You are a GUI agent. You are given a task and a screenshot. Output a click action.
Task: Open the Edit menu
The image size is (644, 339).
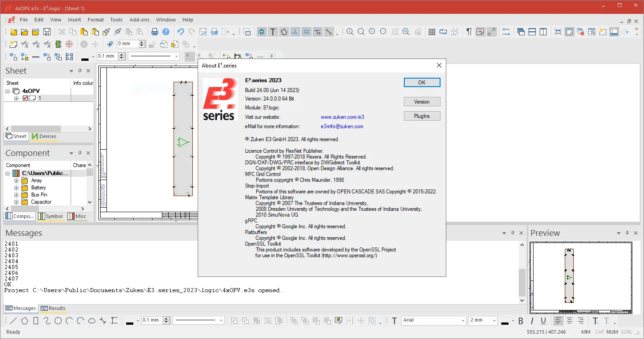click(x=39, y=20)
